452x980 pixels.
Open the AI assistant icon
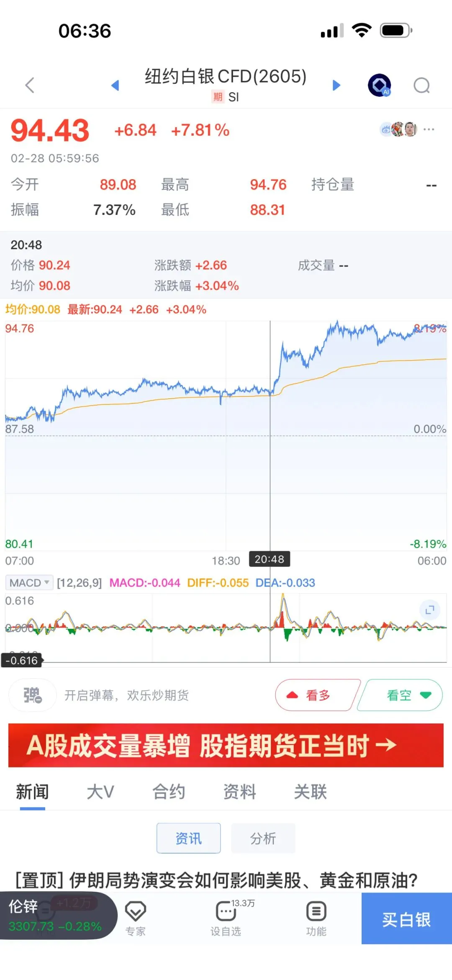pos(380,85)
